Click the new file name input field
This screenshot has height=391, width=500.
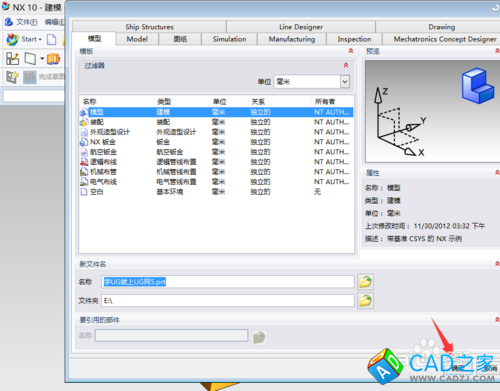click(x=228, y=282)
